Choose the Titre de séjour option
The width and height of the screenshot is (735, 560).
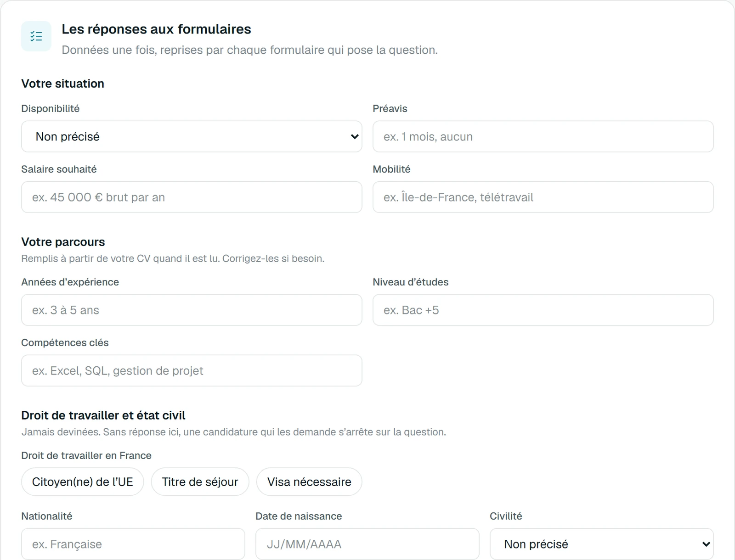[200, 482]
